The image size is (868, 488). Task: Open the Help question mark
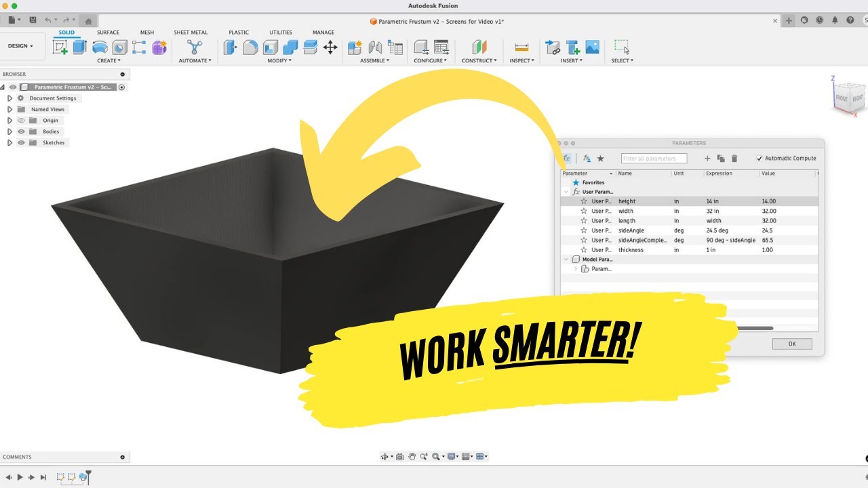(x=850, y=20)
